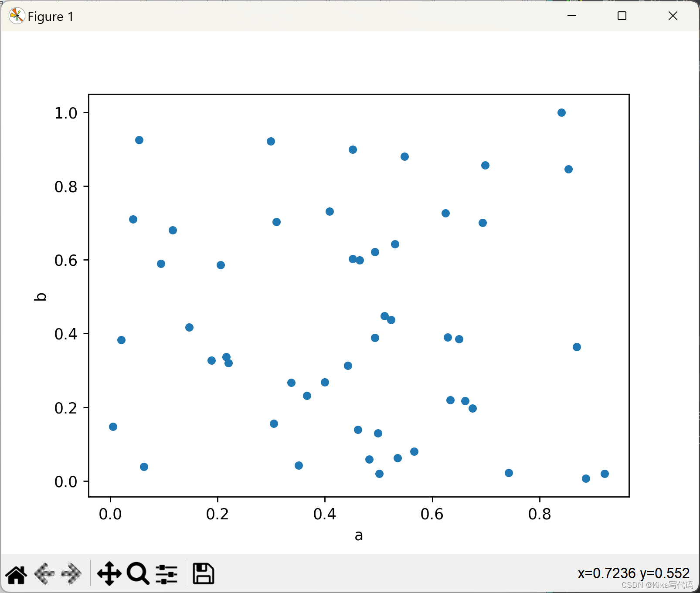
Task: Maximize the Figure 1 window
Action: pos(622,16)
